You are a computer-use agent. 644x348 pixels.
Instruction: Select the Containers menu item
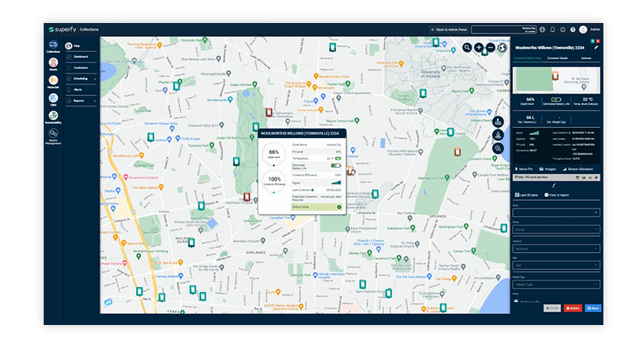pyautogui.click(x=81, y=67)
